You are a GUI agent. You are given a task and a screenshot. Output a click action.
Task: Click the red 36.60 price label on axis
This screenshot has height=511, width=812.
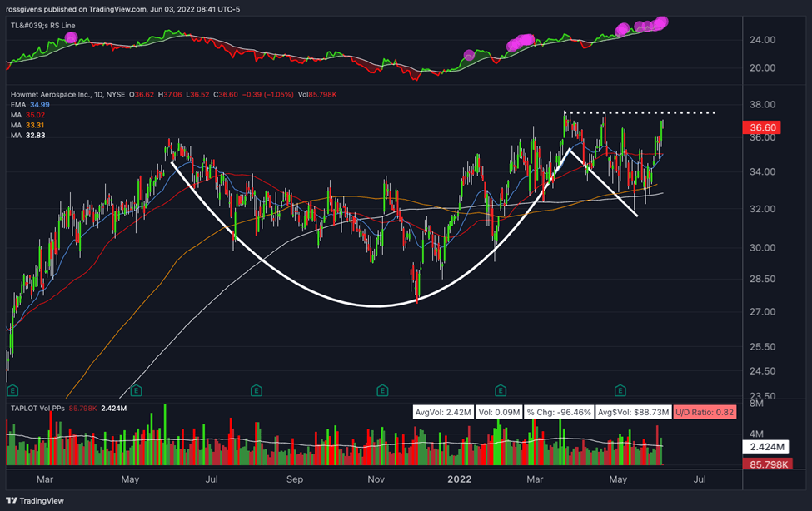tap(760, 127)
